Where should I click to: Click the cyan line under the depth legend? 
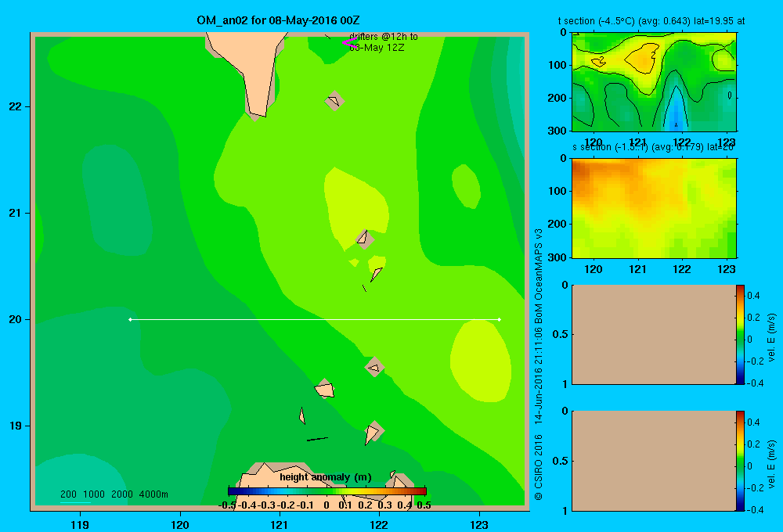click(75, 502)
